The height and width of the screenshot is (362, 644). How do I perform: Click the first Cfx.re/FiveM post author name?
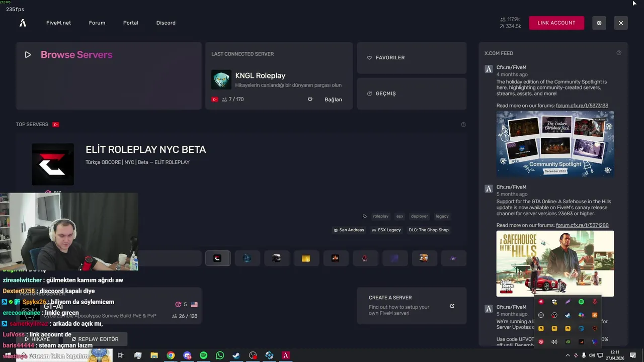coord(512,67)
